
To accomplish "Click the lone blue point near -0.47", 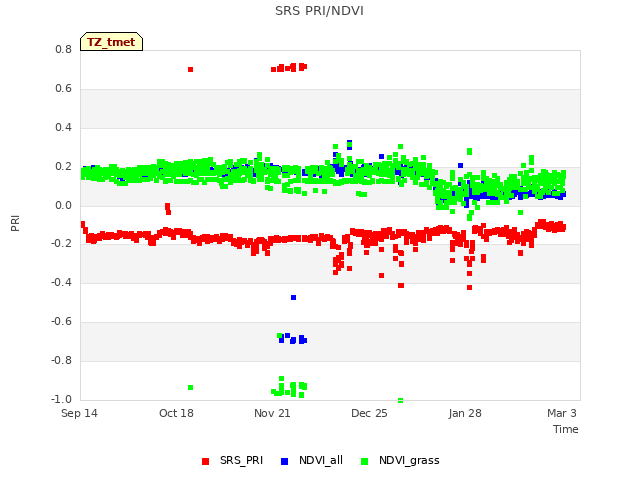I will [x=293, y=298].
